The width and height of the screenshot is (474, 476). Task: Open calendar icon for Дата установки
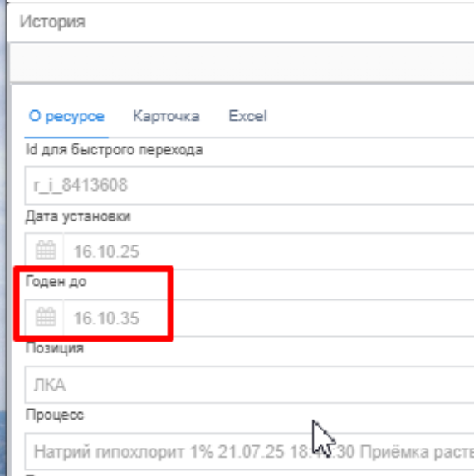(x=46, y=250)
